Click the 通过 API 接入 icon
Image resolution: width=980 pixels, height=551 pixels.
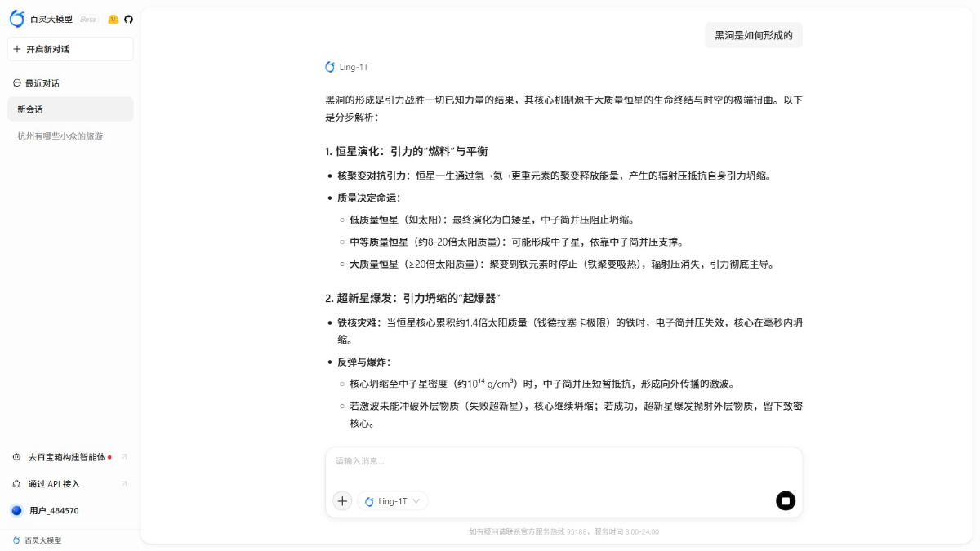pos(17,483)
